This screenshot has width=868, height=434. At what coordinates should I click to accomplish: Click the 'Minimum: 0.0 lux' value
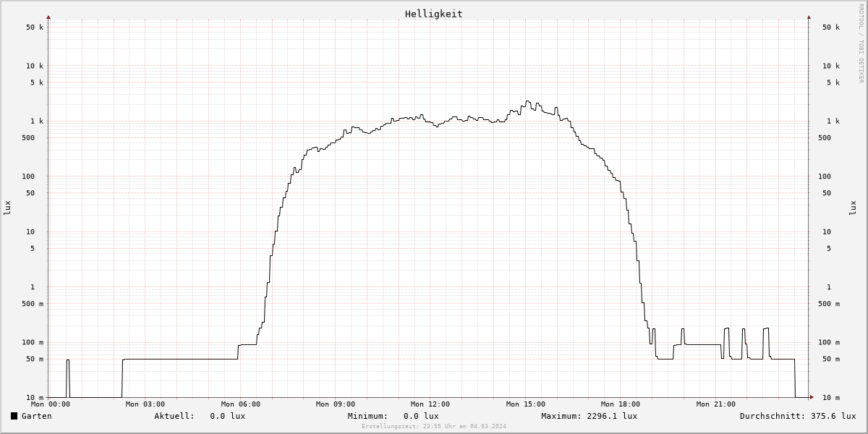coord(393,416)
